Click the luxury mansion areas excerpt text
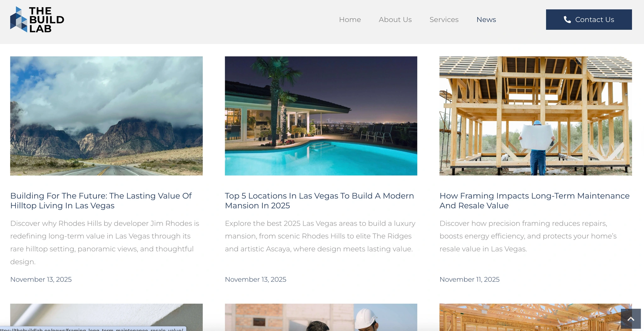 point(320,236)
